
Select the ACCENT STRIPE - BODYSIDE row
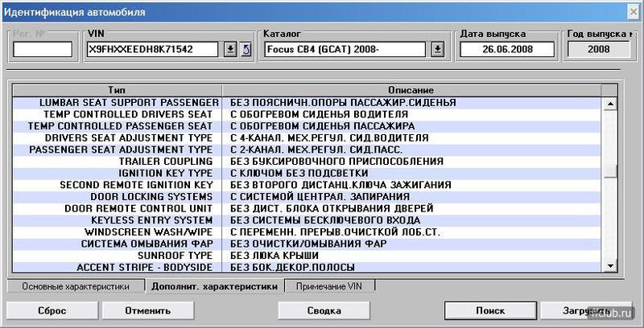tap(308, 268)
